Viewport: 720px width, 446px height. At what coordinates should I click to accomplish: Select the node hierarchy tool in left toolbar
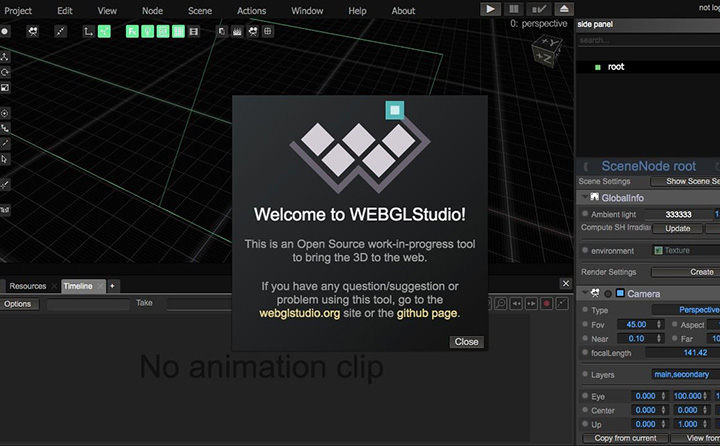pyautogui.click(x=5, y=57)
